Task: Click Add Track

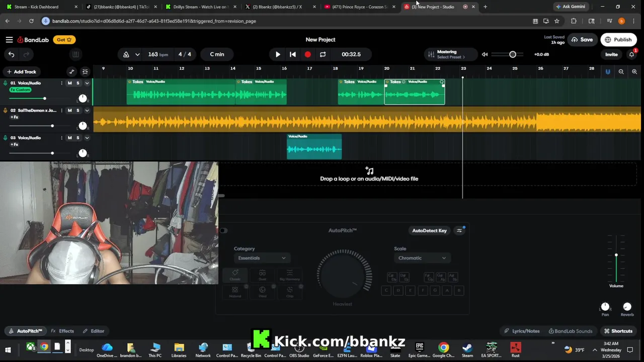Action: (21, 72)
